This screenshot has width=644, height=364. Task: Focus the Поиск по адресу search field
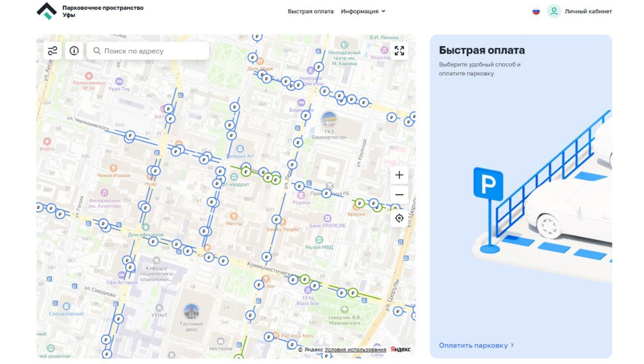click(x=153, y=51)
